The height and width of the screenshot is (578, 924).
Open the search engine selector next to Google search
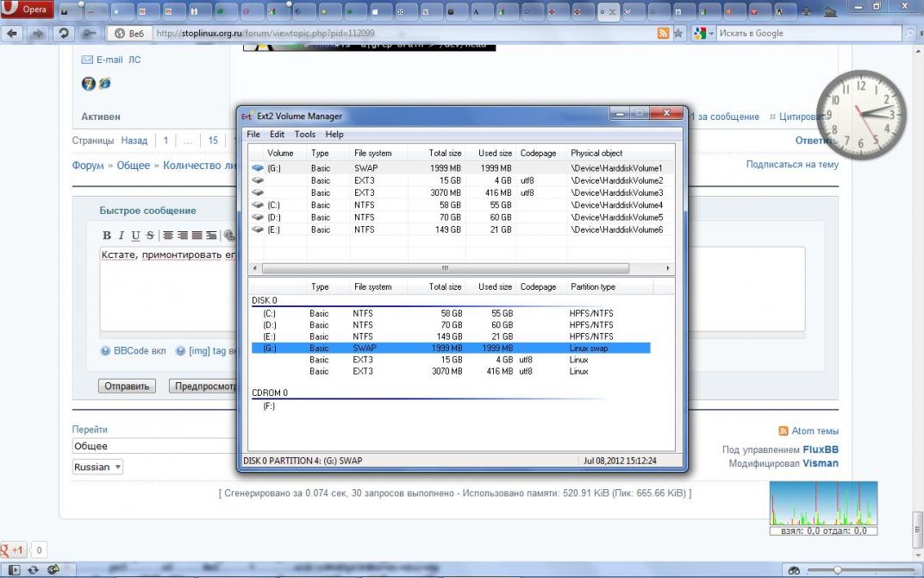[x=704, y=33]
